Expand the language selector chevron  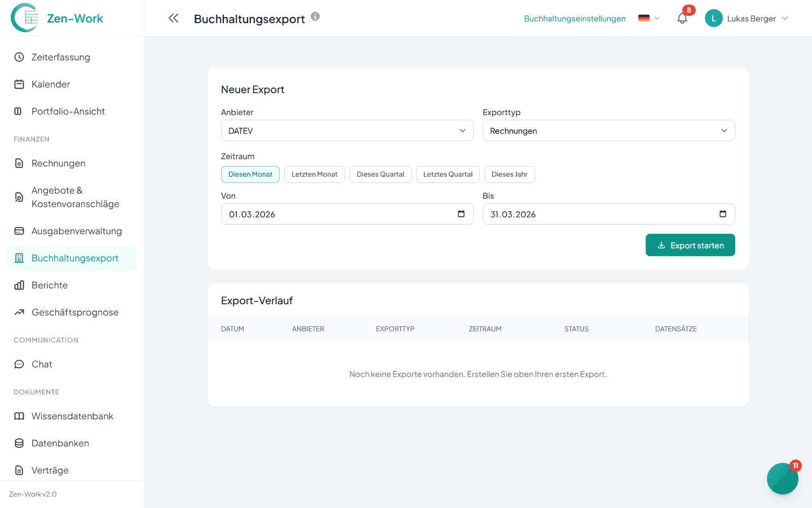point(657,18)
